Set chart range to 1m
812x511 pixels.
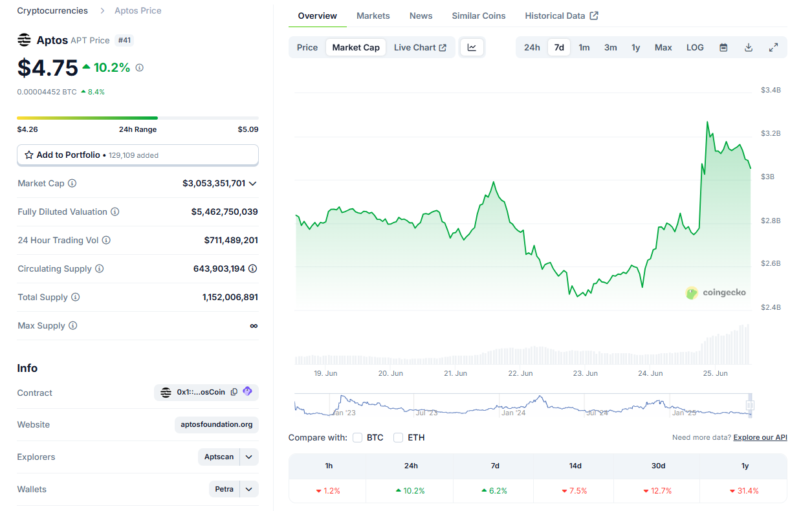click(x=584, y=47)
